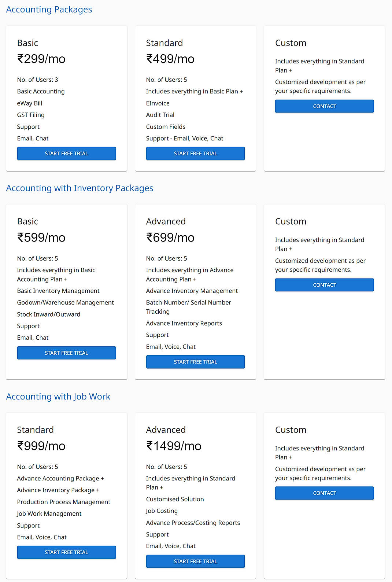Click the Job Costing feature text
The width and height of the screenshot is (392, 582).
click(162, 511)
